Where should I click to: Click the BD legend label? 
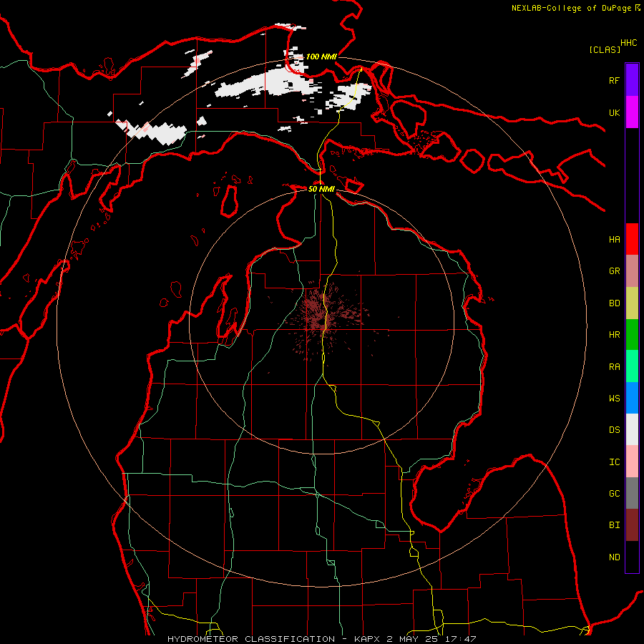(x=614, y=303)
